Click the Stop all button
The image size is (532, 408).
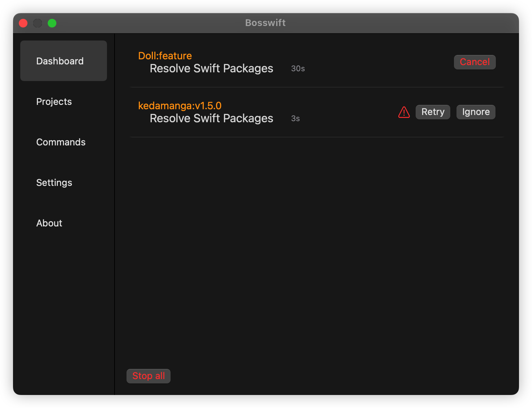tap(148, 376)
